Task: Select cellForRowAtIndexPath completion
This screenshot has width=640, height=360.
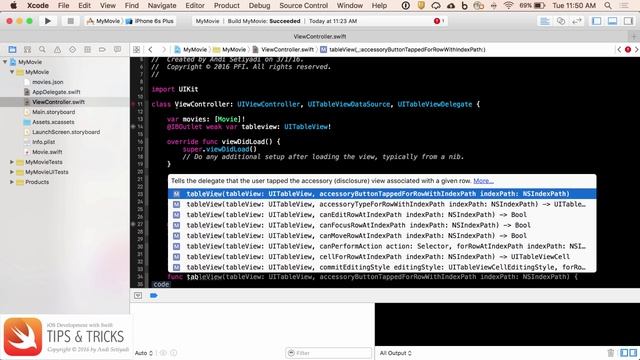Action: 382,257
